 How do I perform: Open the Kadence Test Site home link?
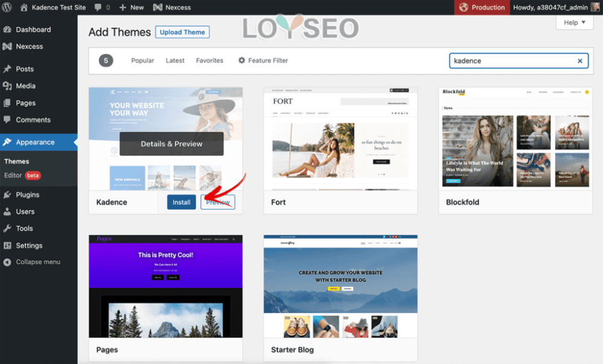(x=52, y=7)
